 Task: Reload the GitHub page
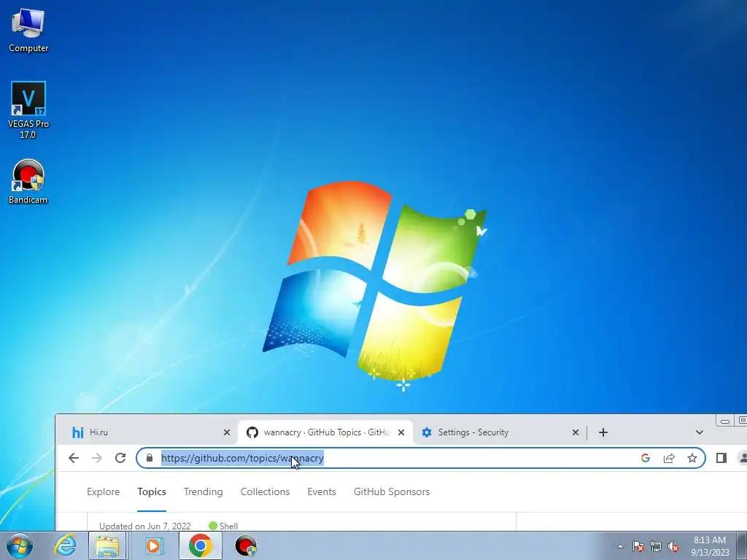coord(120,458)
